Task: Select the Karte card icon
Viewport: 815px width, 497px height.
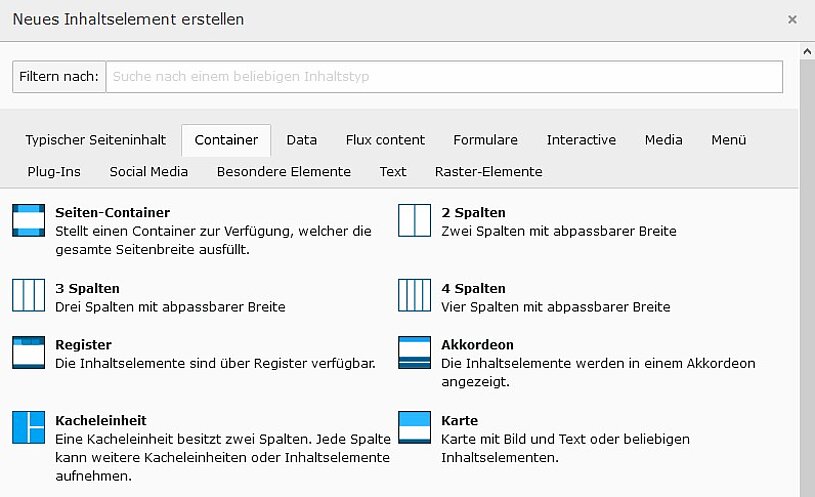Action: (x=414, y=428)
